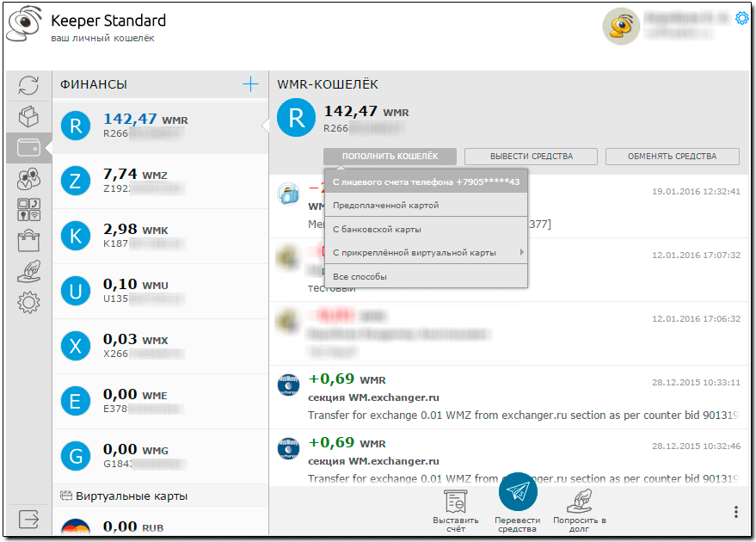Open the gear settings sidebar icon
The image size is (756, 542).
[28, 303]
